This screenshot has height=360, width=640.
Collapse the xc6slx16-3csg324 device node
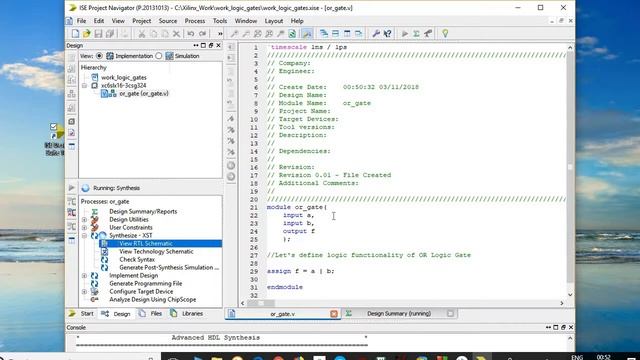84,86
